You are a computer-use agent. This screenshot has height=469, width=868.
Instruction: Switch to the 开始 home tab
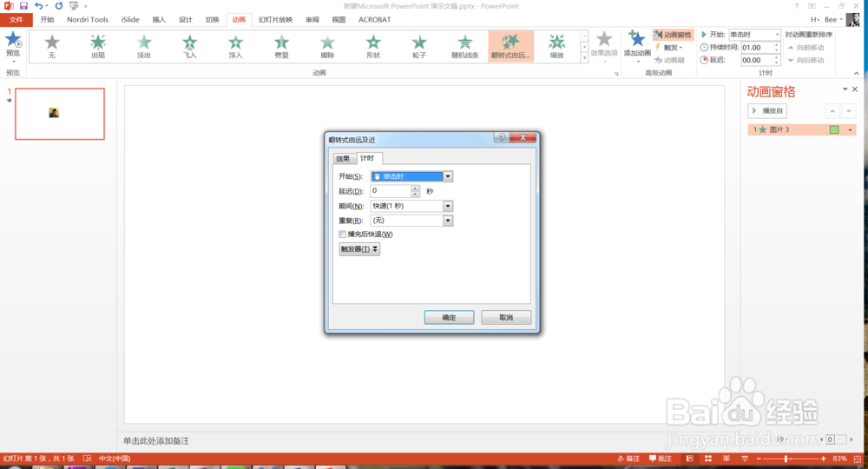[47, 19]
